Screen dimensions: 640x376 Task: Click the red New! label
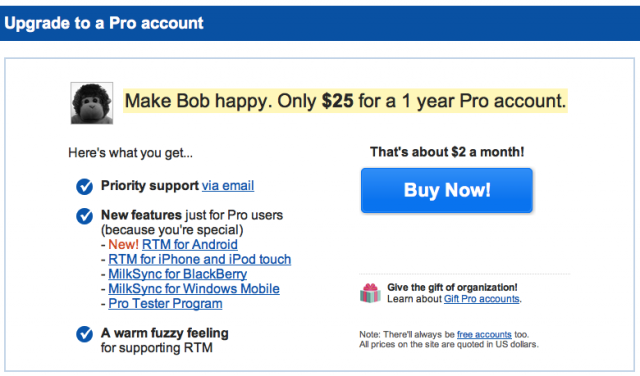coord(123,245)
